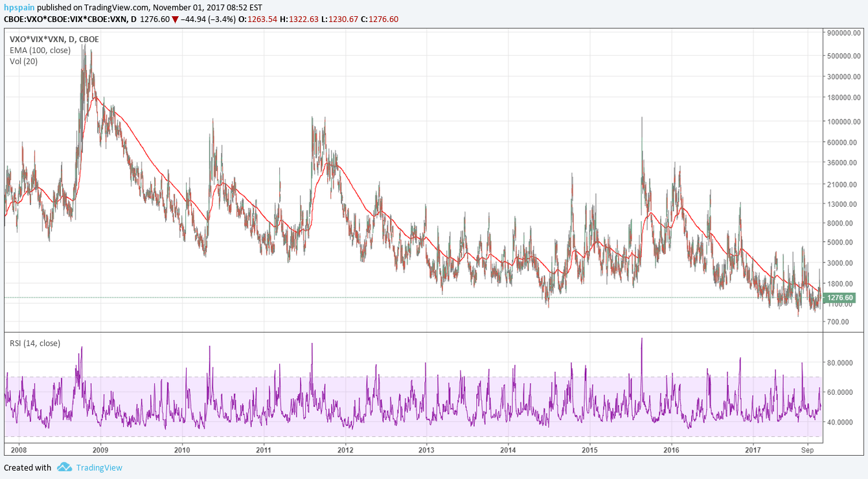This screenshot has width=868, height=479.
Task: Click the 2016 label on the time axis
Action: coord(672,449)
